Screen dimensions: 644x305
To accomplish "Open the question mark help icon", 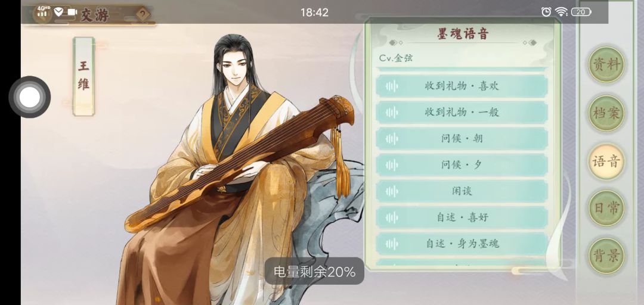I will (x=143, y=15).
